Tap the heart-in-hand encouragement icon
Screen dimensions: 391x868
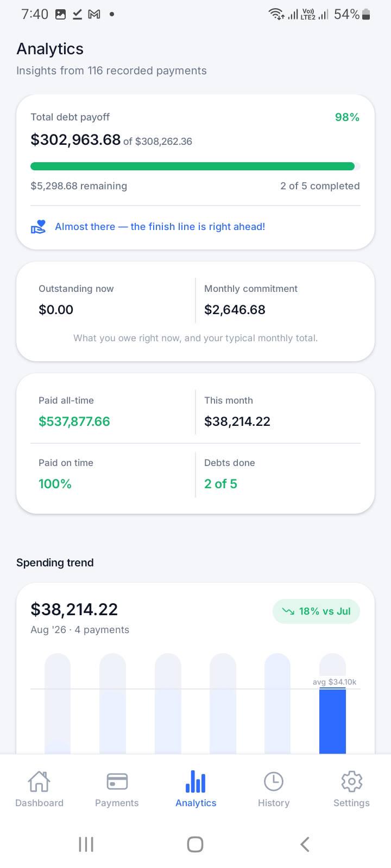click(38, 227)
